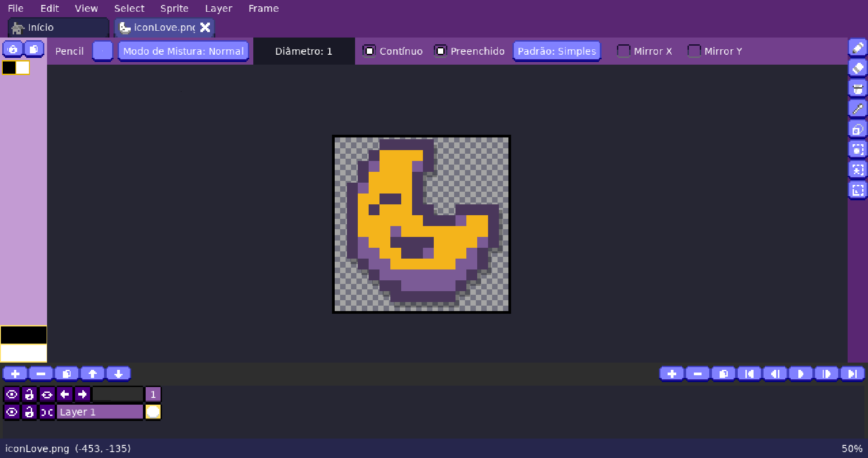Screen dimensions: 868x458
Task: Go to the previous frame
Action: [775, 374]
